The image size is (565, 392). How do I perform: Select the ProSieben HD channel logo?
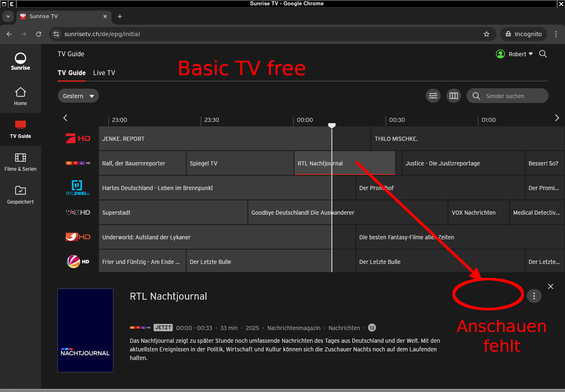click(78, 139)
